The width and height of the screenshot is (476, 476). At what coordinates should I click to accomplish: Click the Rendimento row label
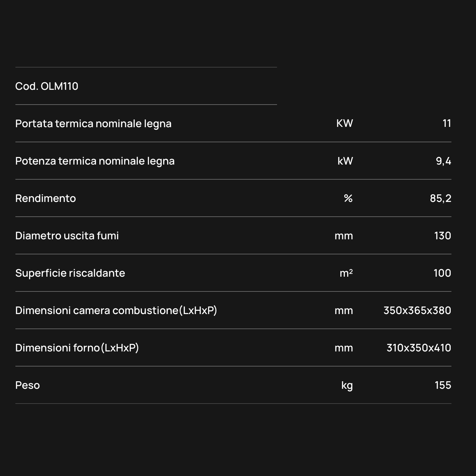pyautogui.click(x=46, y=198)
